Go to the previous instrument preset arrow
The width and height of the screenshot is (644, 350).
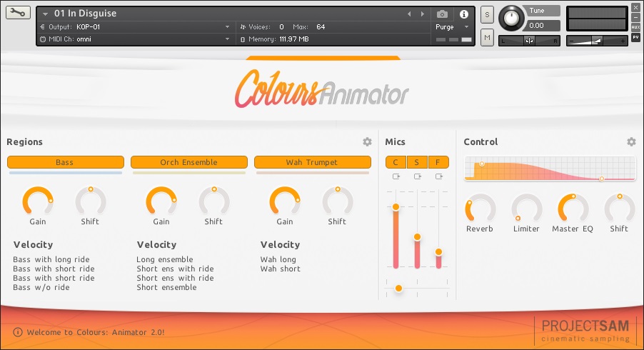click(409, 14)
